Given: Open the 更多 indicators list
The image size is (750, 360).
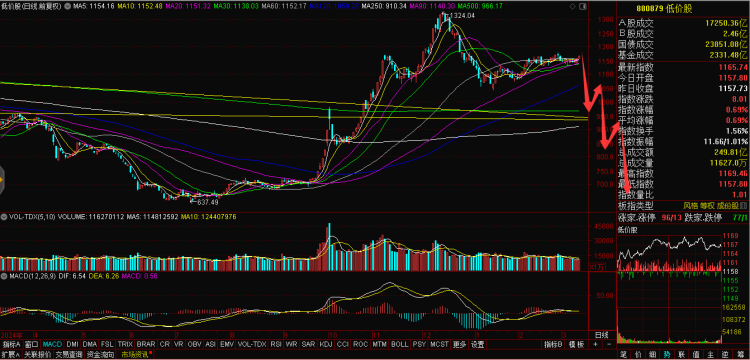Looking at the screenshot, I should 460,344.
